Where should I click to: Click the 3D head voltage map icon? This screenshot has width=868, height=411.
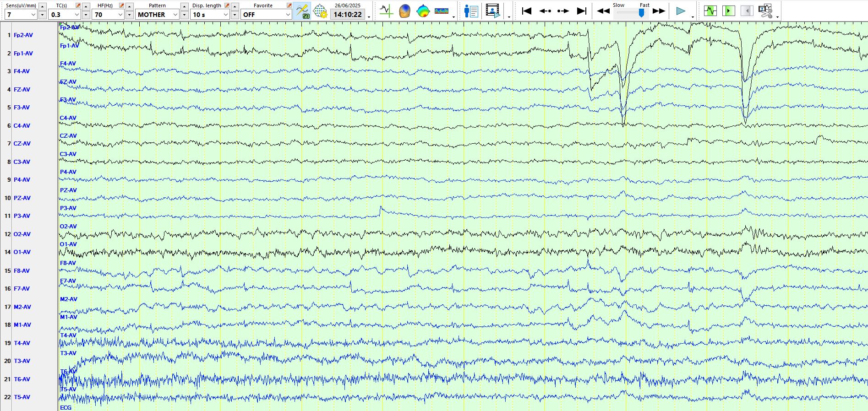404,11
